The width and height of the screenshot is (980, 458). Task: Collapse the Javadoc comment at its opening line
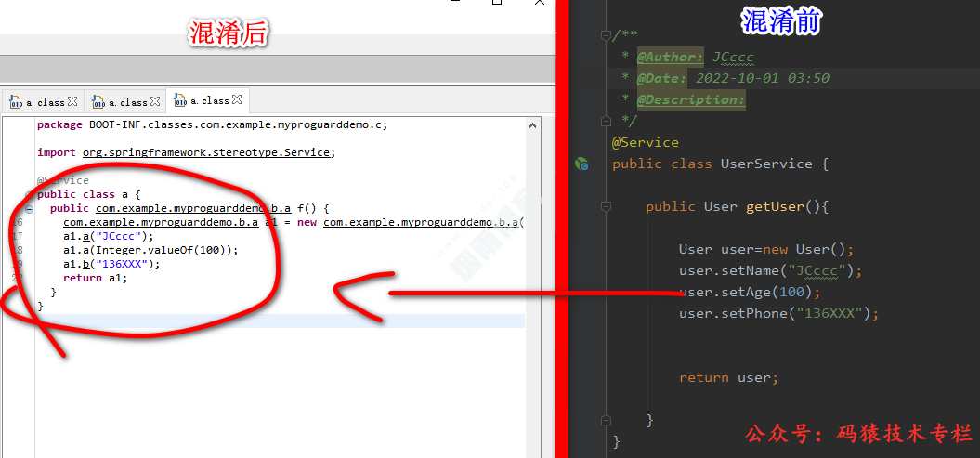(x=606, y=35)
